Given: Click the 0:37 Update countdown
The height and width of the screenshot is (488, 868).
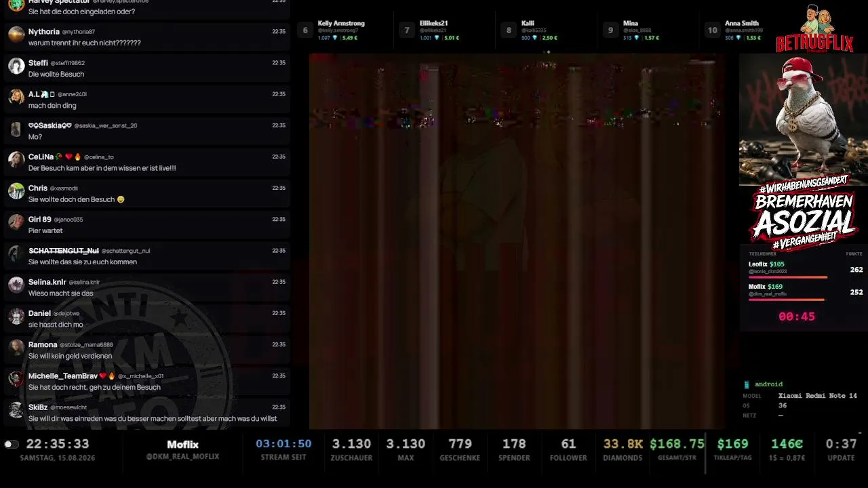Looking at the screenshot, I should 841,444.
